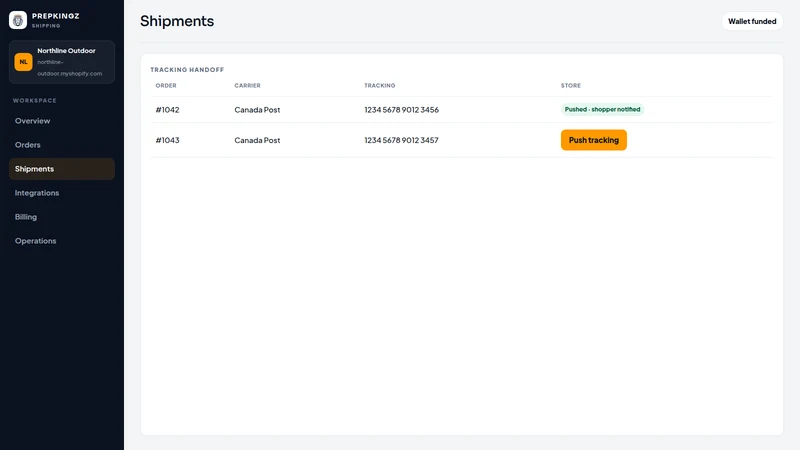Click the orange NL store avatar
The width and height of the screenshot is (800, 450).
coord(23,62)
